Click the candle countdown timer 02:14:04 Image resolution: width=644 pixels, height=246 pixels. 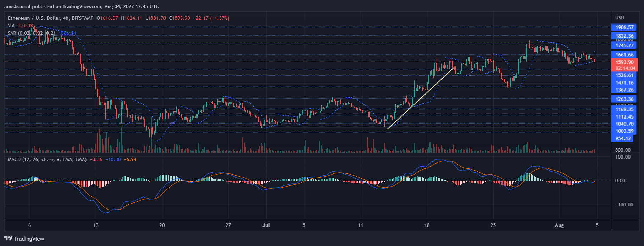[625, 68]
